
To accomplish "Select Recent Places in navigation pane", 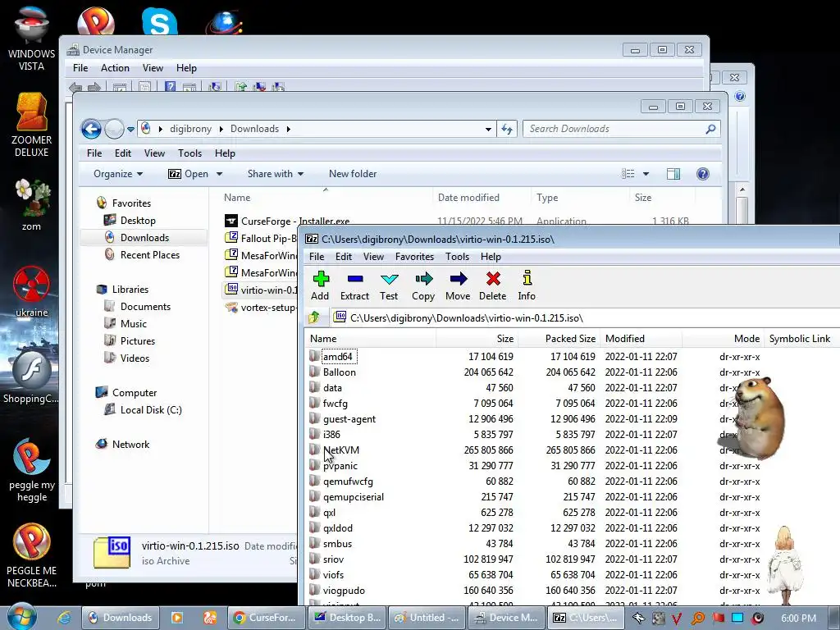I will pos(150,255).
